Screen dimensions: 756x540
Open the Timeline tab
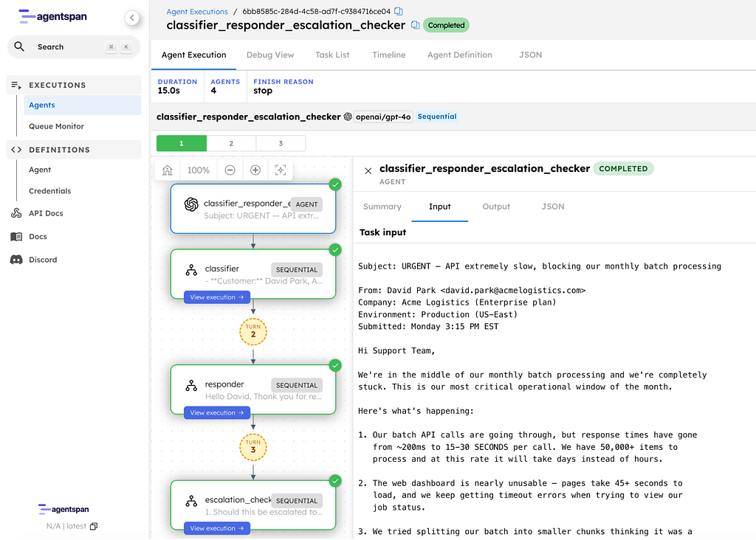[x=388, y=55]
